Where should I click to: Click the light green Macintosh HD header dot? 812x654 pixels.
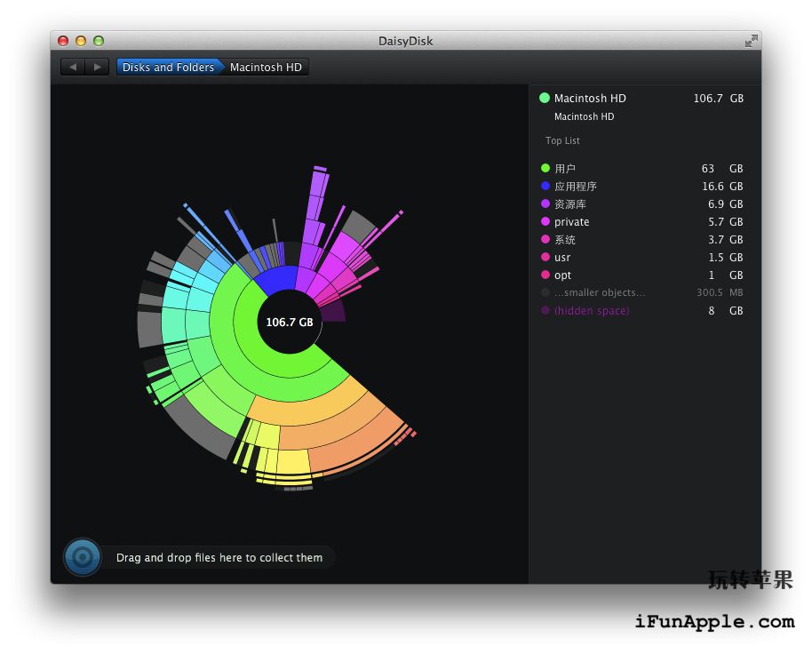pos(545,98)
